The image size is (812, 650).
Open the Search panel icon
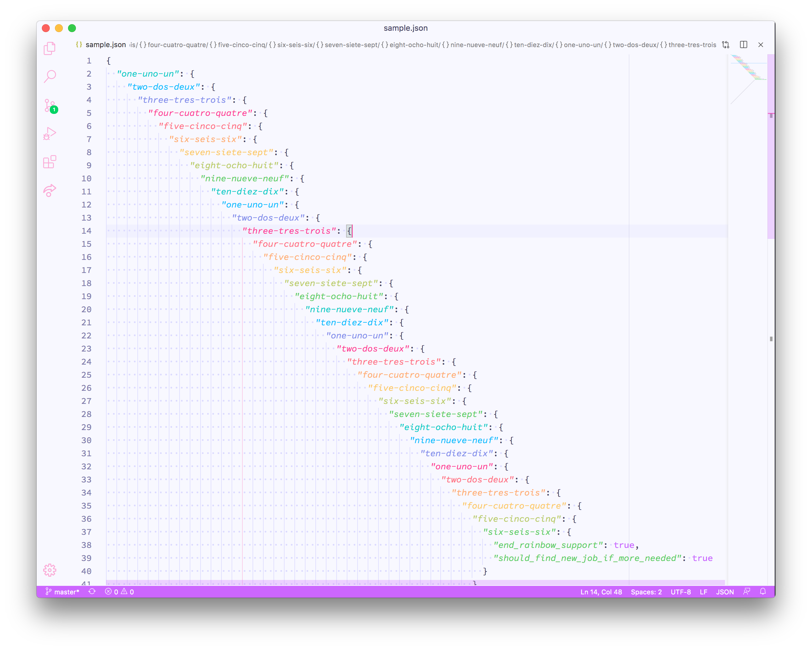point(50,76)
